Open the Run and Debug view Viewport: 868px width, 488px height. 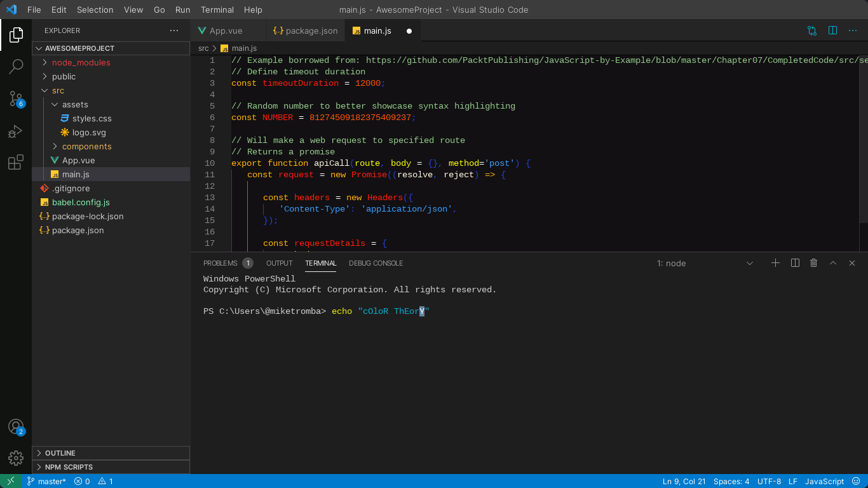coord(16,132)
